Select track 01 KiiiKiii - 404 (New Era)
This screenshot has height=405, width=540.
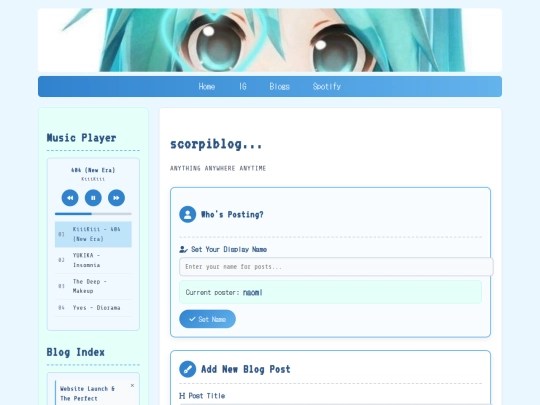[93, 234]
